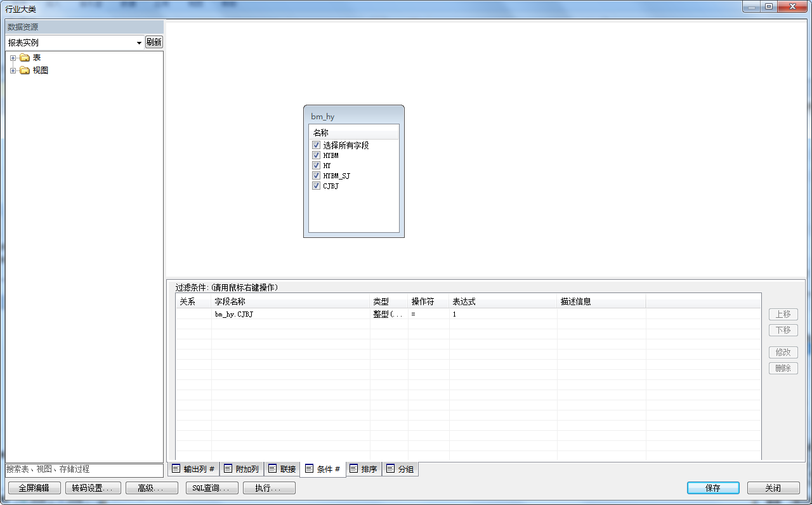Screen dimensions: 812x505
Task: Open the 联接 tab
Action: tap(282, 469)
